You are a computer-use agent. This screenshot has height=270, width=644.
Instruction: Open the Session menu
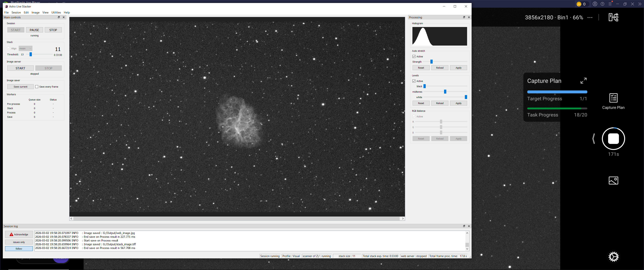(16, 13)
